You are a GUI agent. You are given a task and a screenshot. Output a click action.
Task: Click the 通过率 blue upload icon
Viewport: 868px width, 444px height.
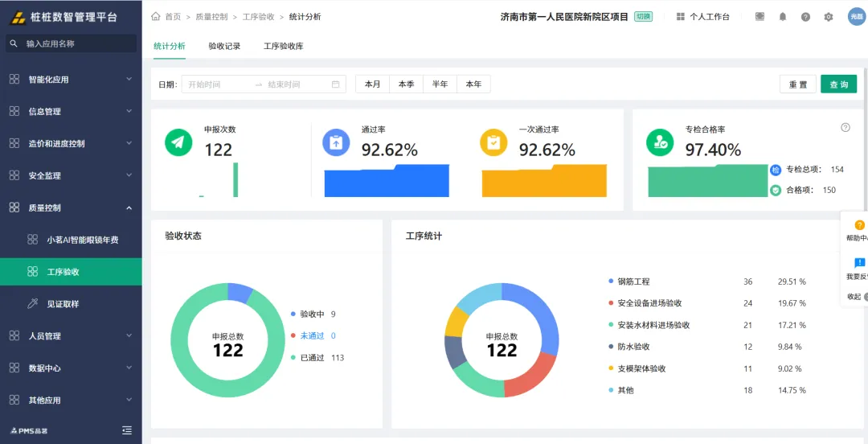point(336,142)
